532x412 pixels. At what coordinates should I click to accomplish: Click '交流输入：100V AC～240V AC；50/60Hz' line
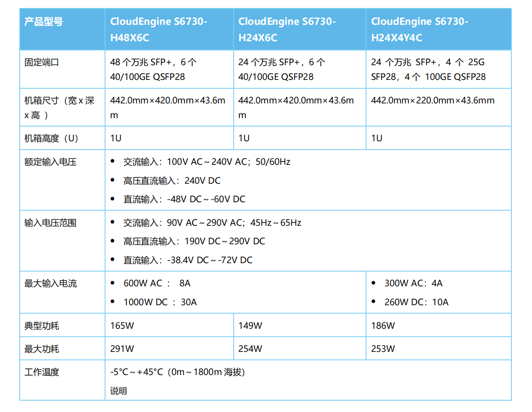[x=207, y=162]
